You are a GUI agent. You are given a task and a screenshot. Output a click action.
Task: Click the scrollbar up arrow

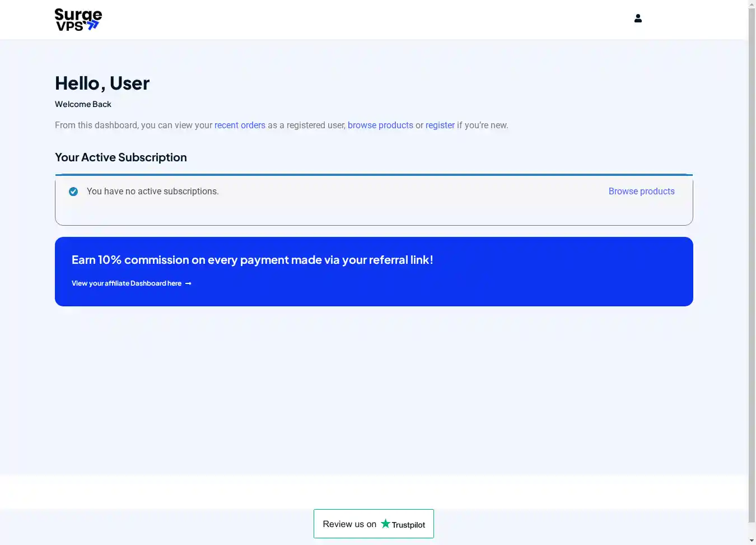[x=752, y=4]
